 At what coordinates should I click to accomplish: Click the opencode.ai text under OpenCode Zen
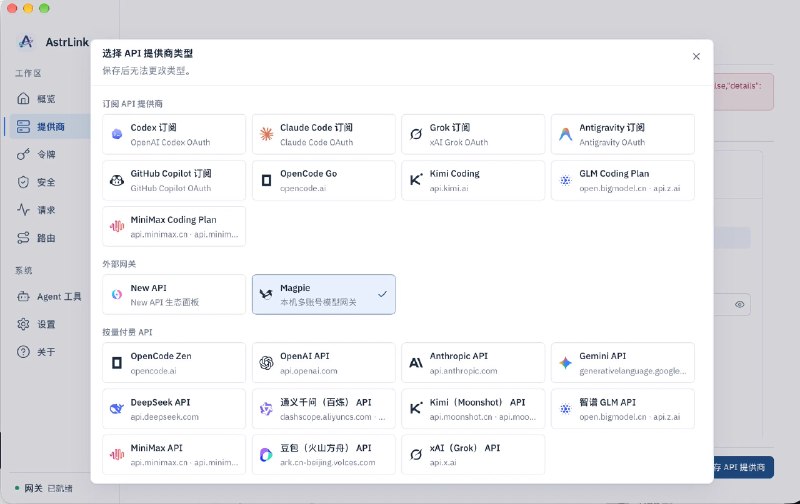[x=153, y=371]
